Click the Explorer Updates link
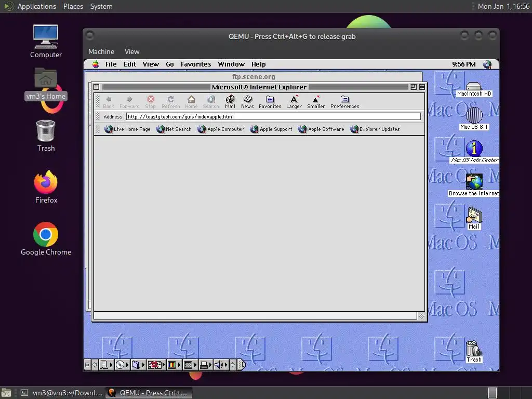The width and height of the screenshot is (532, 399). 375,129
